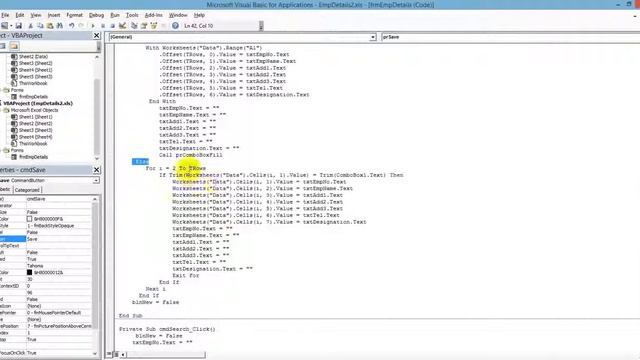Click the fmPicturePositionAboveCenter property value
The image size is (640, 360).
coord(59,326)
